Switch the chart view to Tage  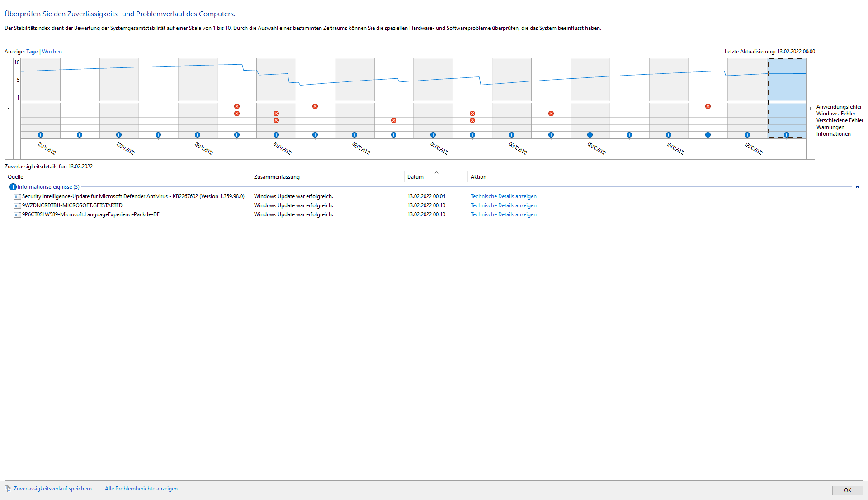click(x=32, y=52)
